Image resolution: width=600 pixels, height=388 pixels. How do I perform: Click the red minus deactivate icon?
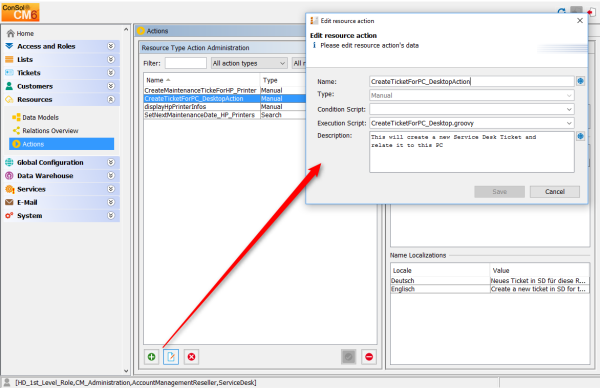click(369, 357)
